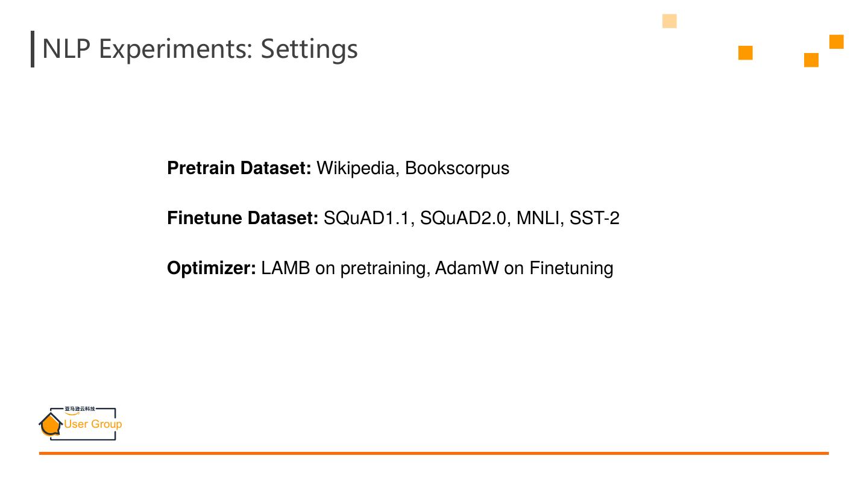Click the bold 'Optimizer:' label
The image size is (868, 488).
click(x=212, y=268)
